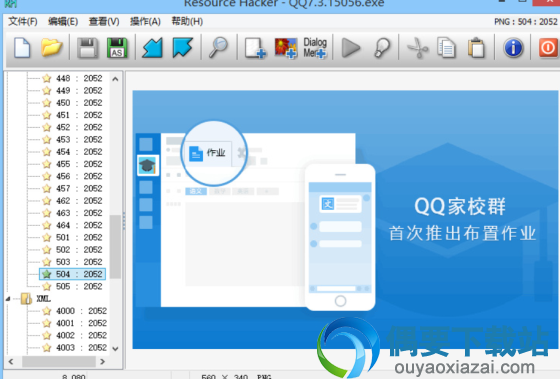Click the QQ家校群 image preview
Screen dimensions: 560x379
[x=345, y=220]
